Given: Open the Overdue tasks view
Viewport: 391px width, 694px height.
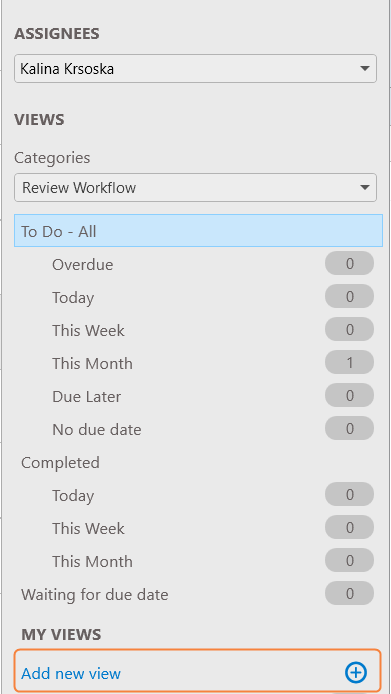Looking at the screenshot, I should click(82, 265).
